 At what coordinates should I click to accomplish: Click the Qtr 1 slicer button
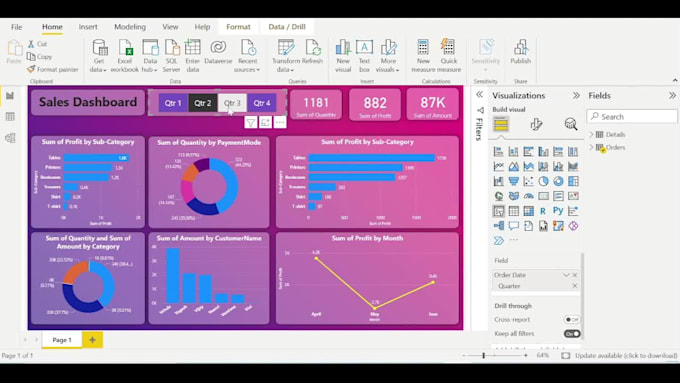[173, 103]
